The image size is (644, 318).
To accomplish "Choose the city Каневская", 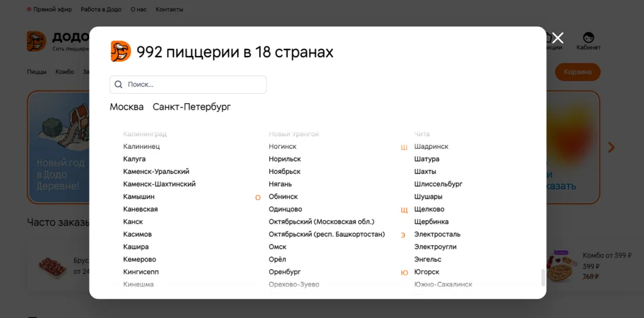I will (x=140, y=209).
